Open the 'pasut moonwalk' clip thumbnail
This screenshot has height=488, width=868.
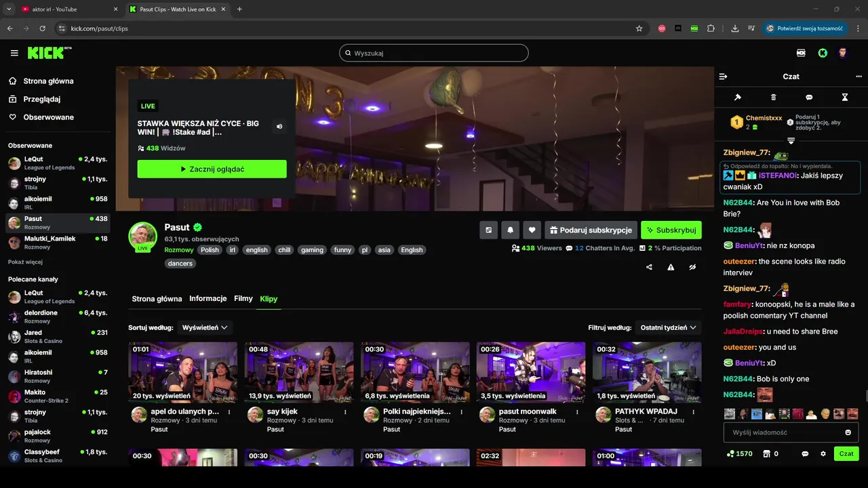[x=531, y=372]
